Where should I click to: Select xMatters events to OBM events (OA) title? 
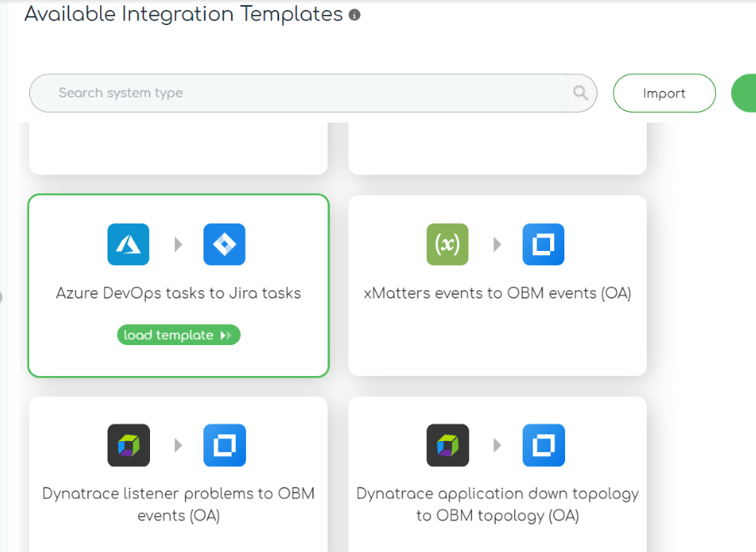(x=498, y=294)
